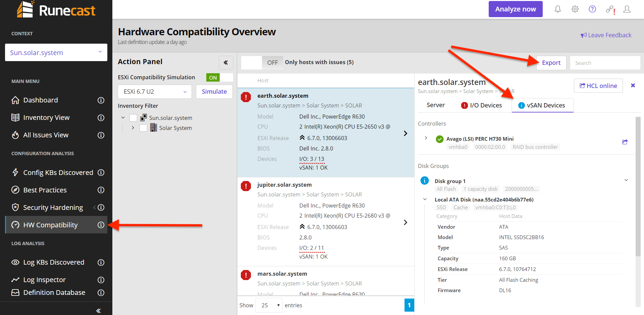644x315 pixels.
Task: Open help question mark icon
Action: (592, 9)
